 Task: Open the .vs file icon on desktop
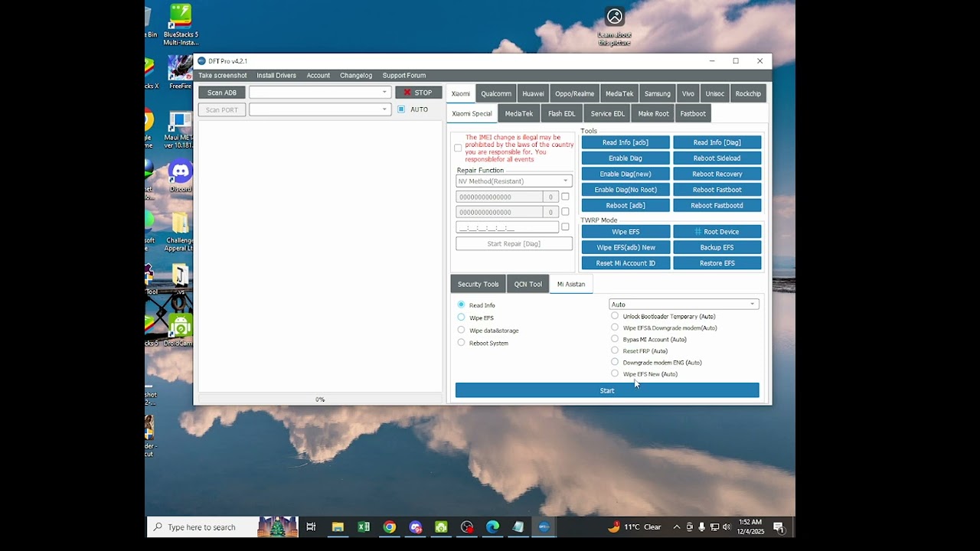(180, 279)
